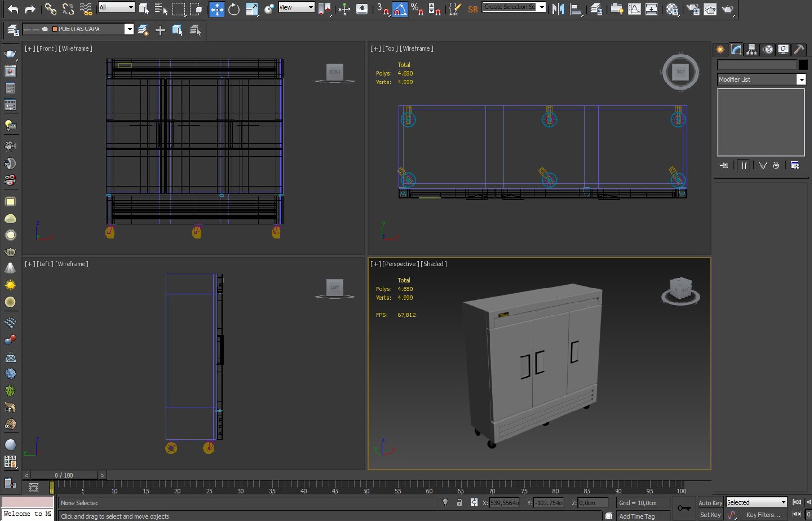Screen dimensions: 812x521
Task: Open Edit Named Selection Sets
Action: point(454,9)
